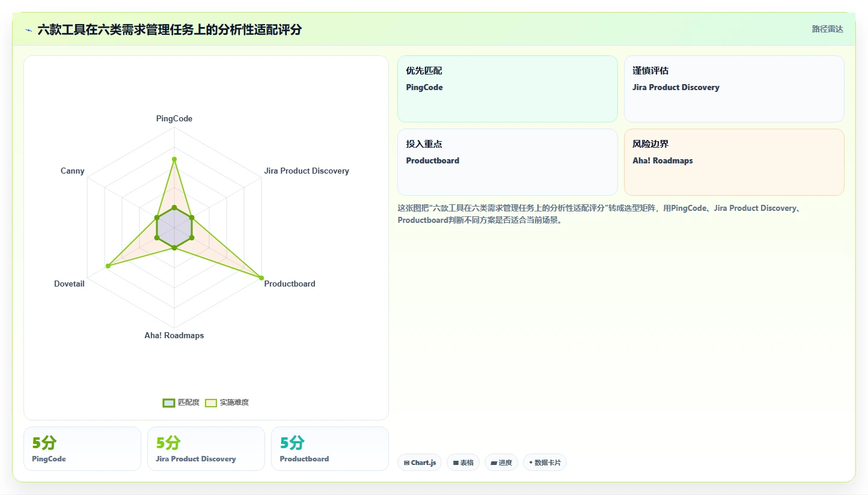This screenshot has width=868, height=495.
Task: Click the PingCode radar axis label
Action: coord(174,119)
